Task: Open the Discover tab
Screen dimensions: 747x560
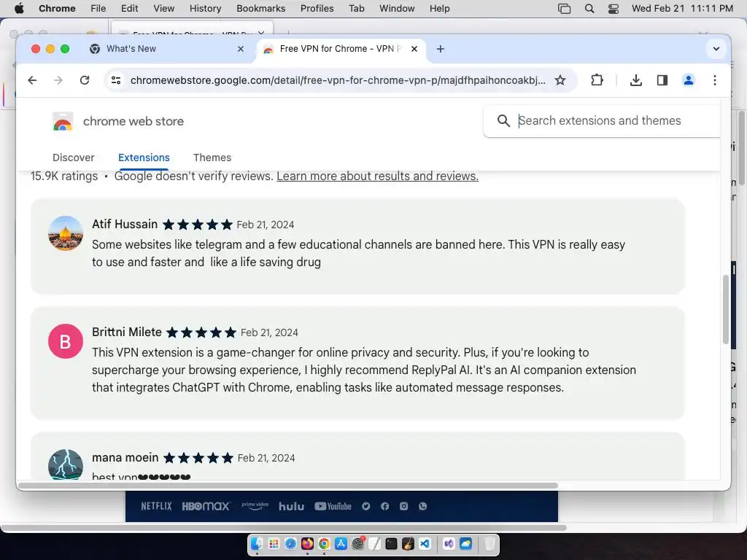Action: coord(74,157)
